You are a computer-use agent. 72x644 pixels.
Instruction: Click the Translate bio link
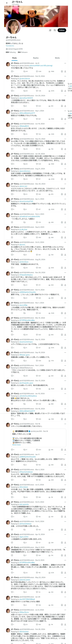pos(10,46)
